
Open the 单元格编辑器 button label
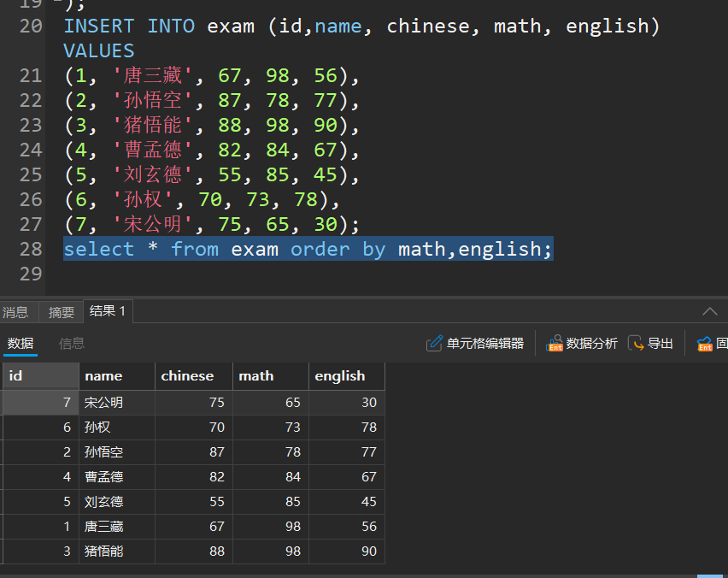[485, 344]
